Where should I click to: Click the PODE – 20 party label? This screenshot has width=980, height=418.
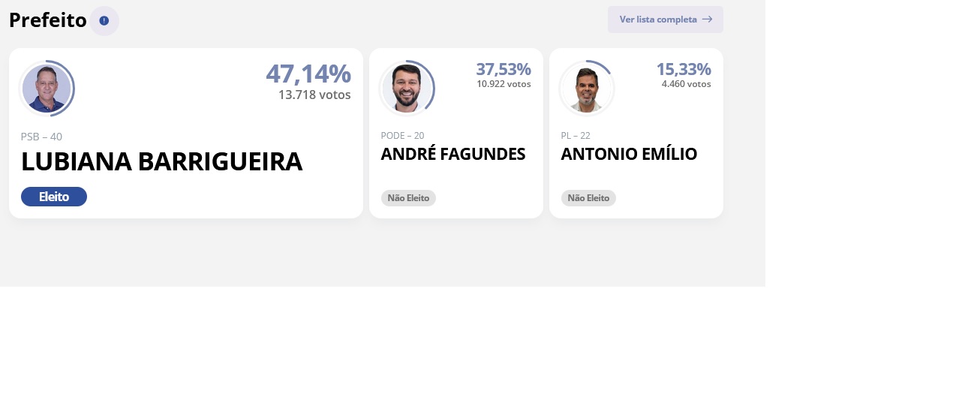[x=403, y=136]
